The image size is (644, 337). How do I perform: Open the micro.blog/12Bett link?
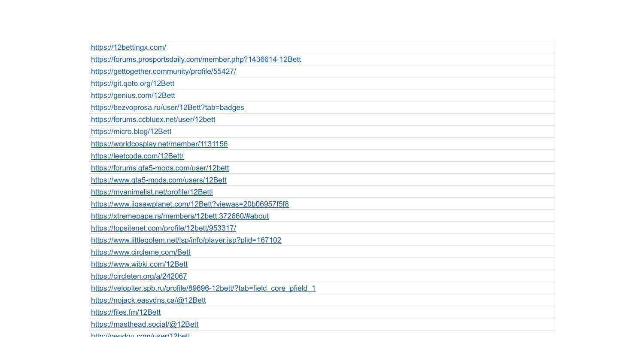131,131
